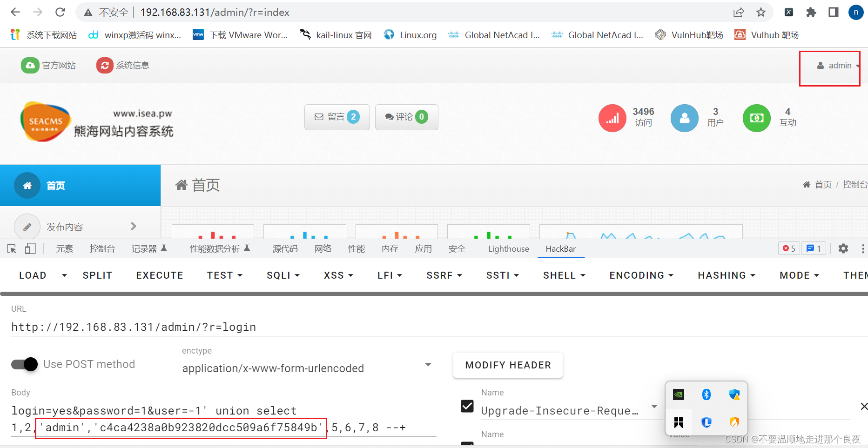Open the TEST dropdown in HackBar
The image size is (868, 448).
coord(225,275)
